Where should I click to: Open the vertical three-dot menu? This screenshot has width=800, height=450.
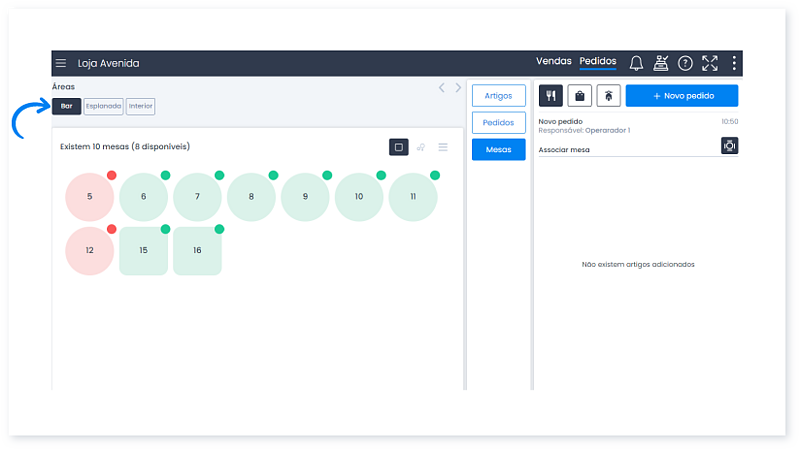(x=734, y=63)
